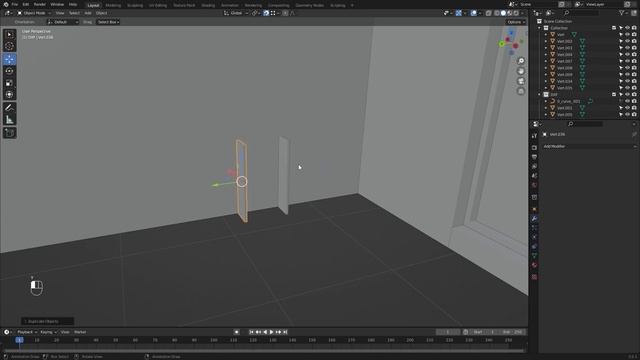Open viewport shading options dropdown arrow

tap(522, 13)
